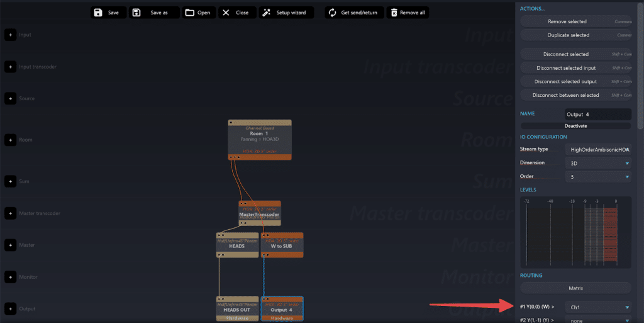Click plus icon beside Master transcoder row
This screenshot has height=323, width=644.
coord(10,213)
